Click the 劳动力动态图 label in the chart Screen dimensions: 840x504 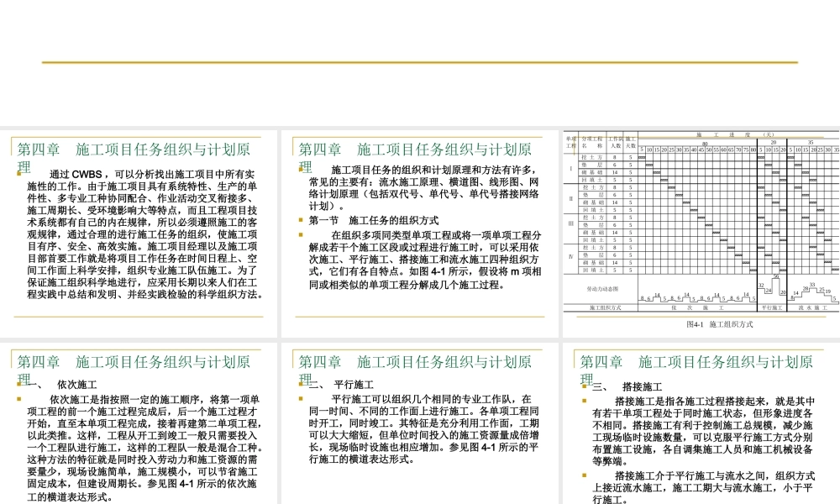tap(602, 289)
